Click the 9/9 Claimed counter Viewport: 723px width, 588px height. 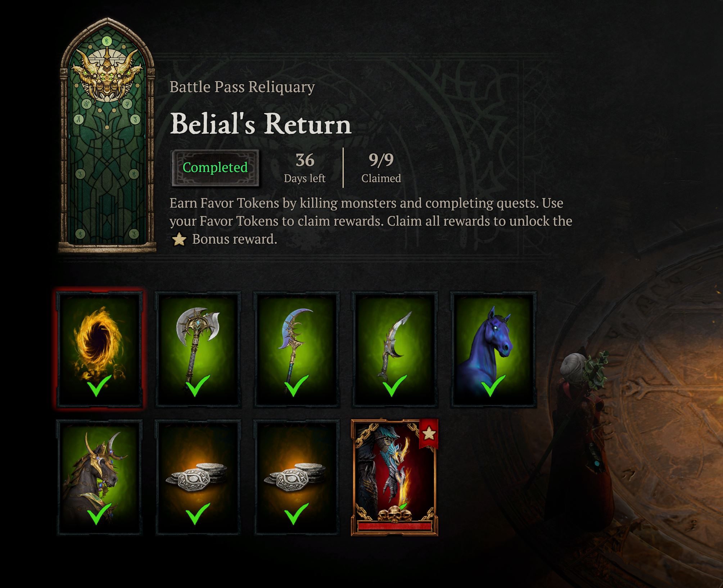381,168
